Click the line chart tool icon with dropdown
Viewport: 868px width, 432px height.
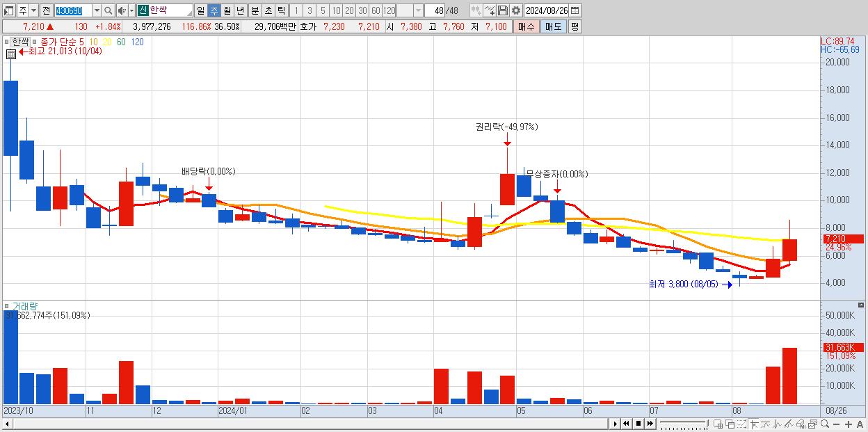490,10
